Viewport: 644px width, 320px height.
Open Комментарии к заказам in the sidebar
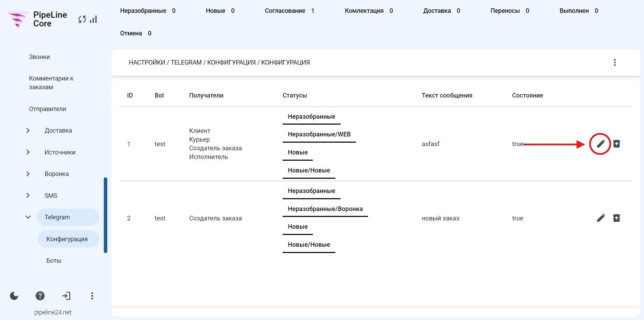[x=51, y=83]
